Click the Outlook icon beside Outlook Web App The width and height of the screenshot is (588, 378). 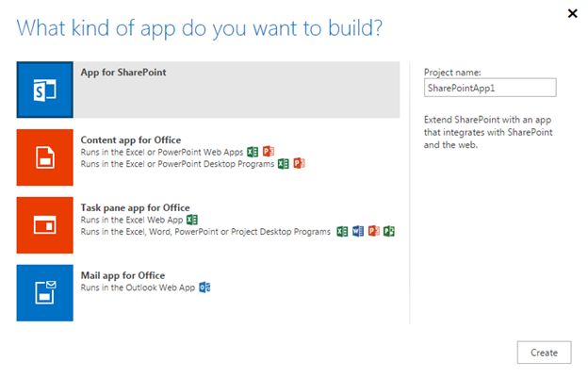[204, 287]
